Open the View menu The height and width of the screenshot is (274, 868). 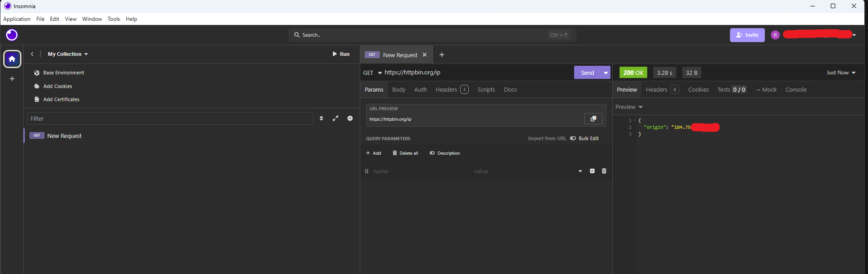(x=70, y=19)
